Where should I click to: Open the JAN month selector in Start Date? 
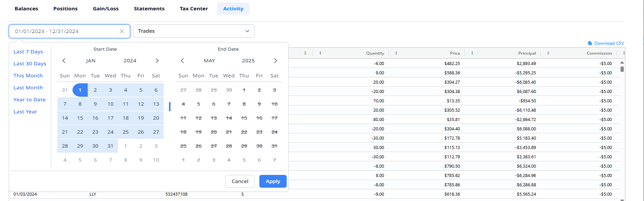click(91, 61)
